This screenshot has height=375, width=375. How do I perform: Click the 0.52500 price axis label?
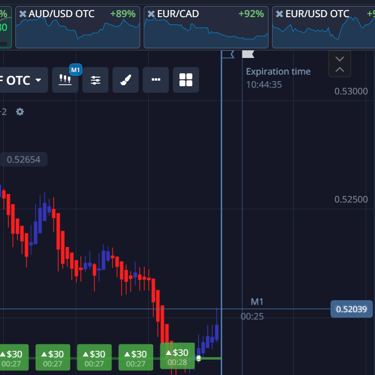pyautogui.click(x=351, y=199)
